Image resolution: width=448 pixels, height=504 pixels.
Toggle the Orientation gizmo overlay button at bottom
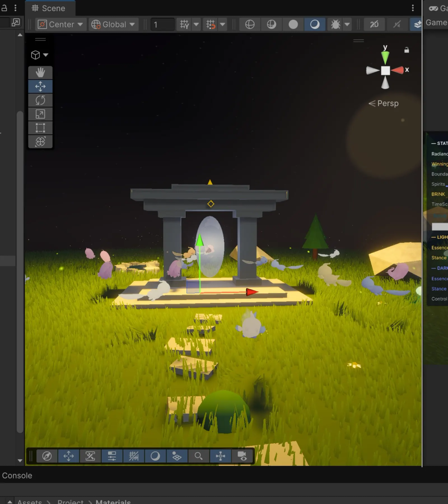coord(220,456)
